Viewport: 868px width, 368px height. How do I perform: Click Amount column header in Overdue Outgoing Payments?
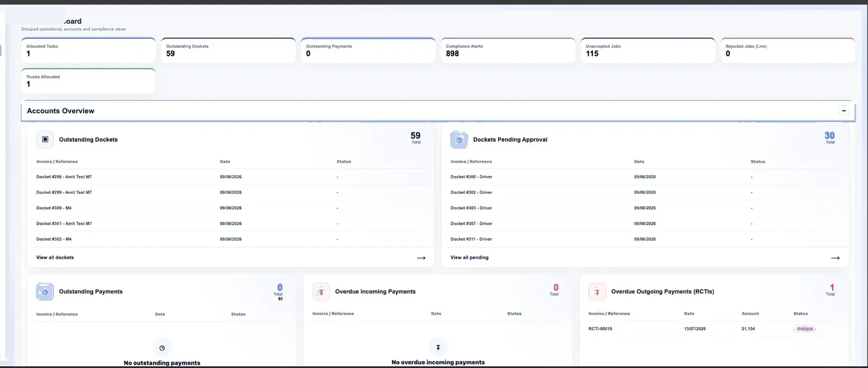(750, 314)
